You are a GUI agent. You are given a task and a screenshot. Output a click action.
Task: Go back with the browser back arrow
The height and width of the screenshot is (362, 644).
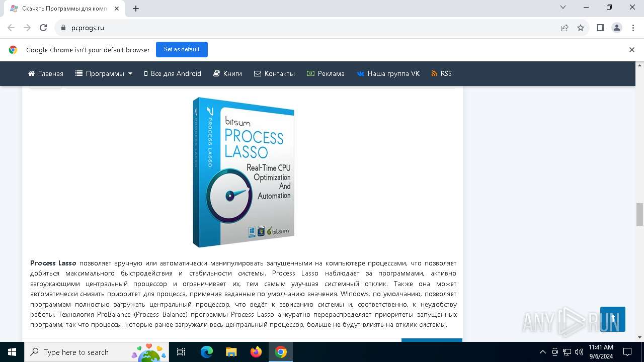tap(11, 28)
